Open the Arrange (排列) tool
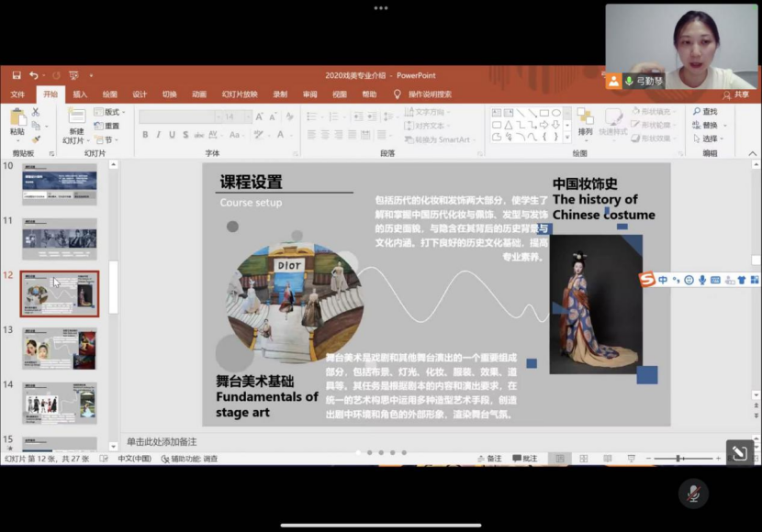This screenshot has width=762, height=532. [x=585, y=119]
